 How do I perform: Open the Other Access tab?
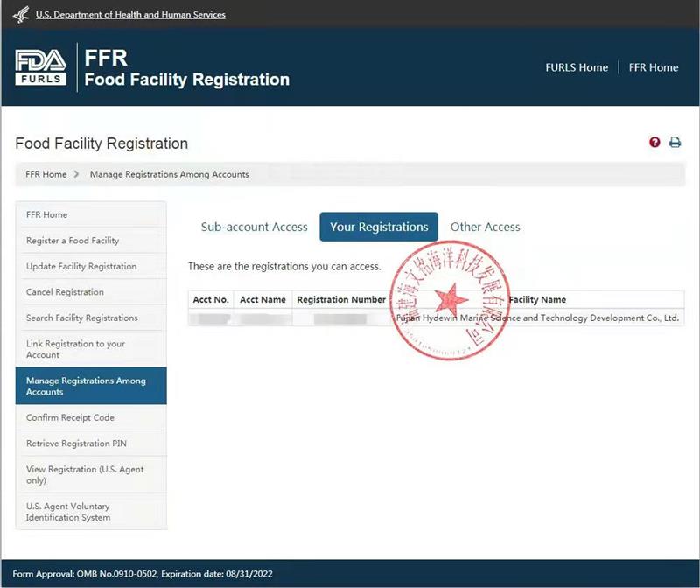[x=486, y=227]
